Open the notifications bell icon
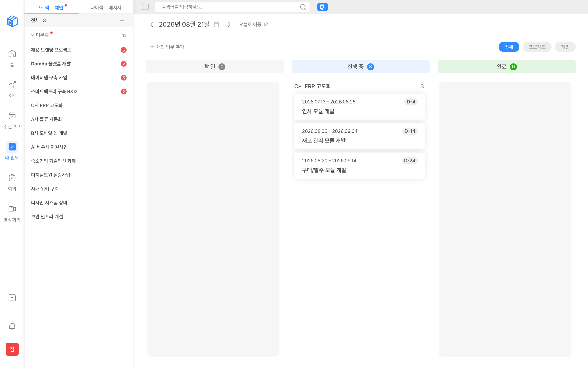588x368 pixels. [12, 327]
